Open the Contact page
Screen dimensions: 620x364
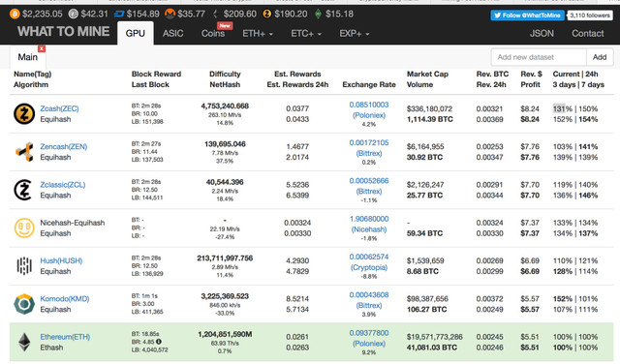click(x=588, y=34)
